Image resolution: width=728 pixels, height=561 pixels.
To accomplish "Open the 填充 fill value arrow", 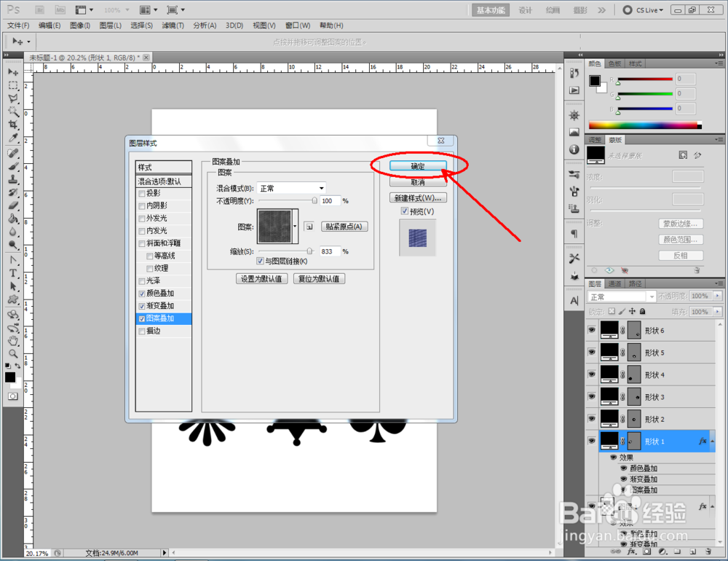I will point(718,311).
